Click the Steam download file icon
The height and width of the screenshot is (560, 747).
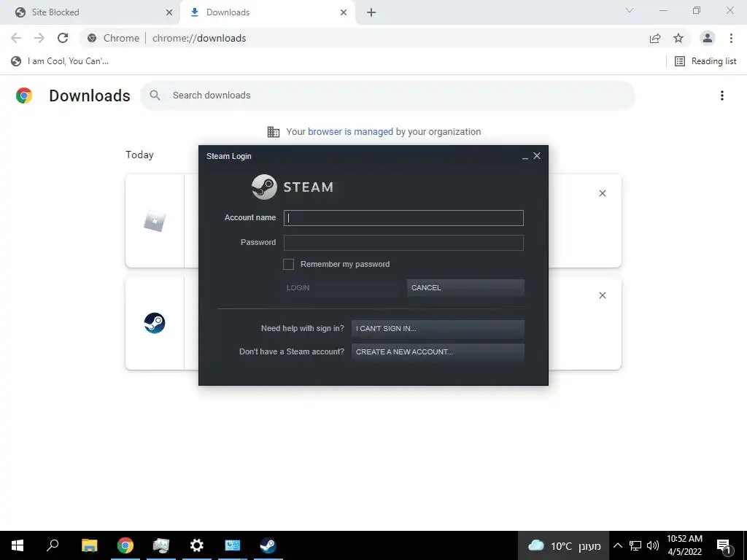155,323
